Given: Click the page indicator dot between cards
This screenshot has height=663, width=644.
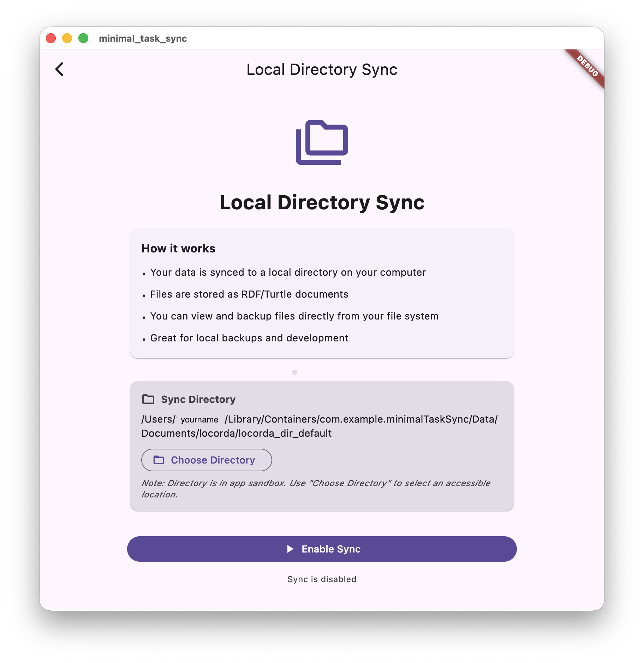Looking at the screenshot, I should [x=294, y=372].
